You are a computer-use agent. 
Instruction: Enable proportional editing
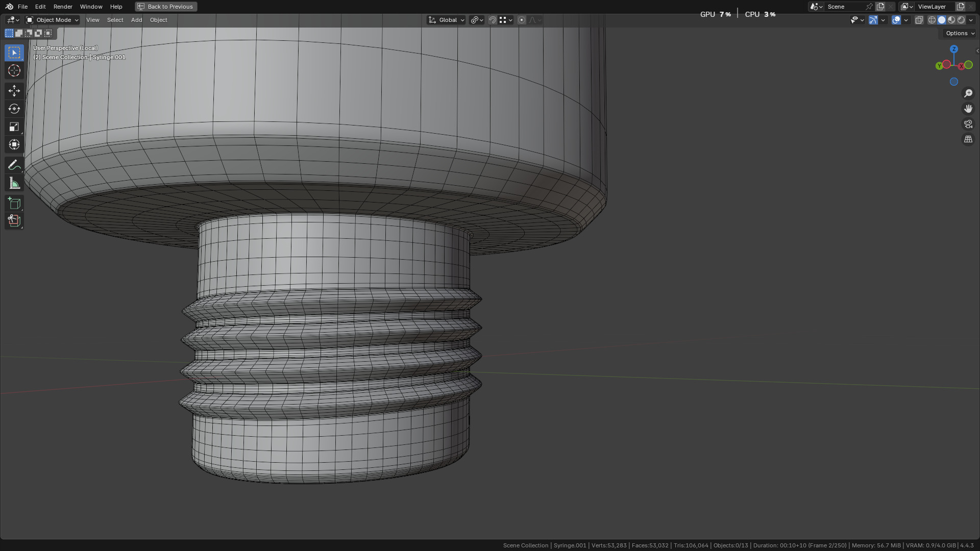521,20
